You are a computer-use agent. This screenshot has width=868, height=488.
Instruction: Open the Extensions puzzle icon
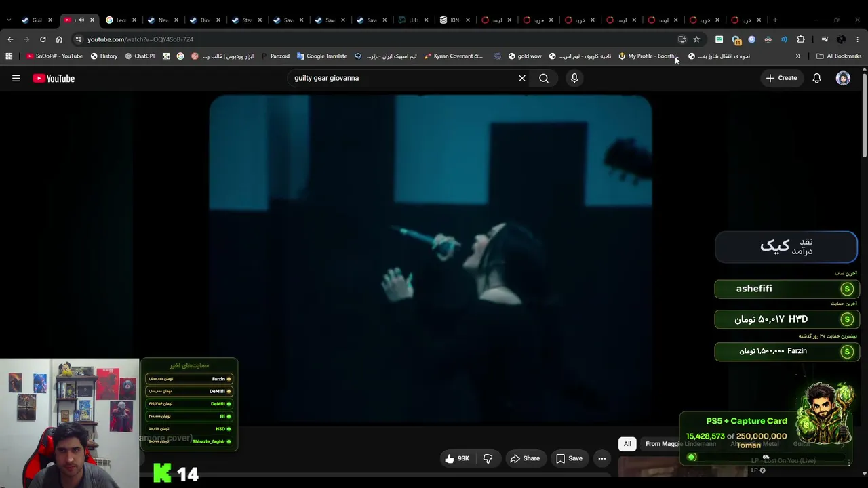[801, 39]
